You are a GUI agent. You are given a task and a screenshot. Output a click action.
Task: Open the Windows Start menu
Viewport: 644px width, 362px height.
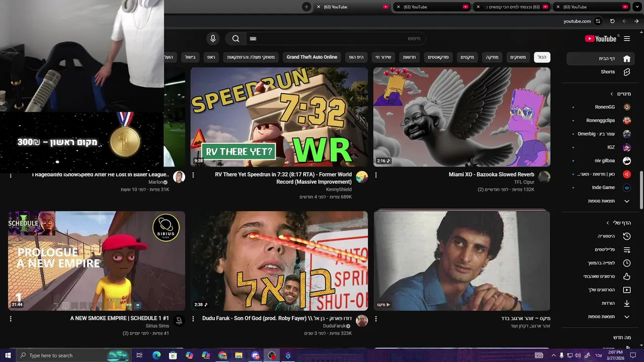coord(8,355)
